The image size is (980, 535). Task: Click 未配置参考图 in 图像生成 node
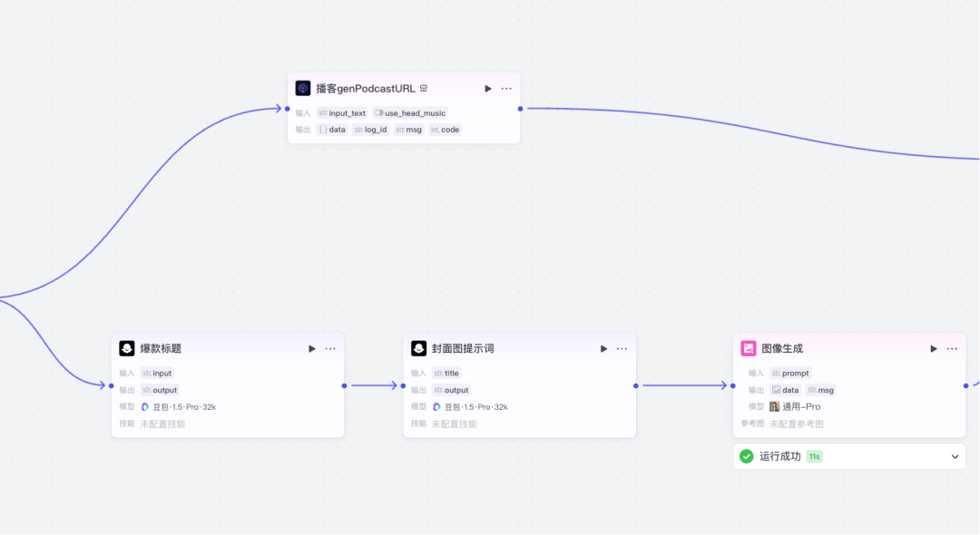(x=797, y=423)
